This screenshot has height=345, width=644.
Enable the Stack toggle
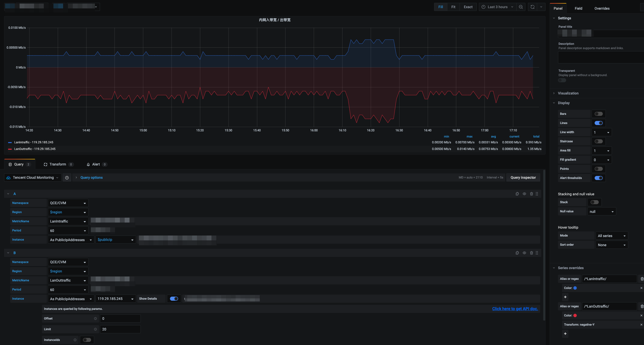click(x=594, y=202)
